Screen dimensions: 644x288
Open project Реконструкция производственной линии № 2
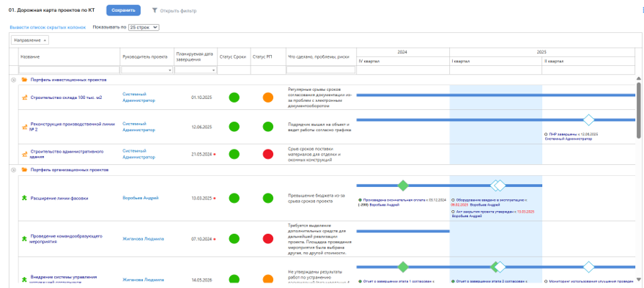pos(73,127)
